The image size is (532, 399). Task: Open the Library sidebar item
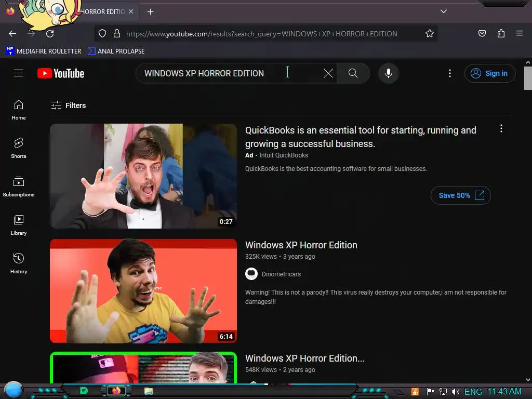(19, 225)
